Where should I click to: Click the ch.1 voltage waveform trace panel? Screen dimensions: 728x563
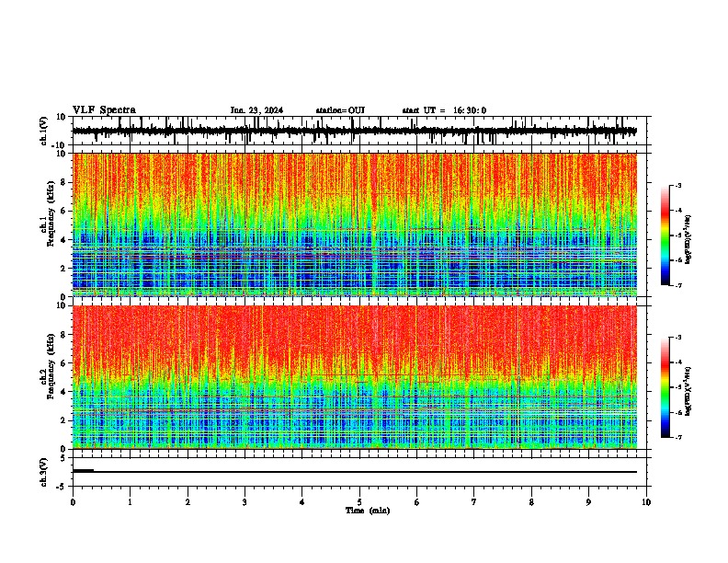point(359,131)
